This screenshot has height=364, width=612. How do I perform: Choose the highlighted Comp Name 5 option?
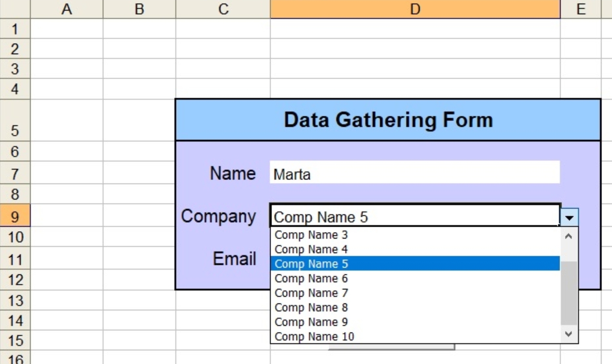pos(311,264)
